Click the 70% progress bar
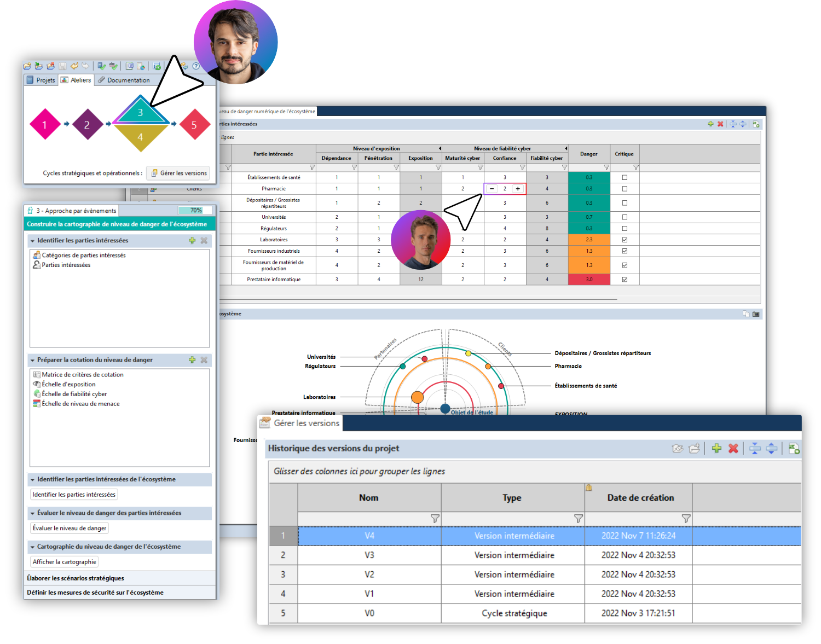Image resolution: width=821 pixels, height=644 pixels. tap(195, 210)
